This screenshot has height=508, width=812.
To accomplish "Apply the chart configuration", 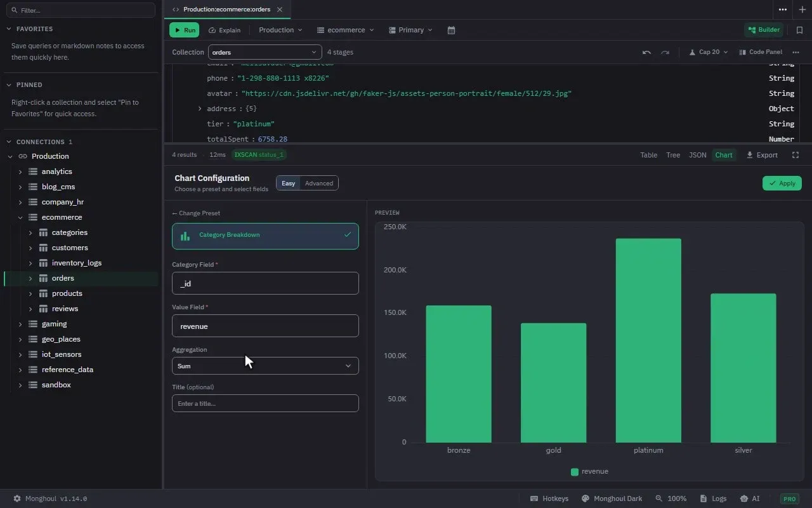I will click(782, 184).
